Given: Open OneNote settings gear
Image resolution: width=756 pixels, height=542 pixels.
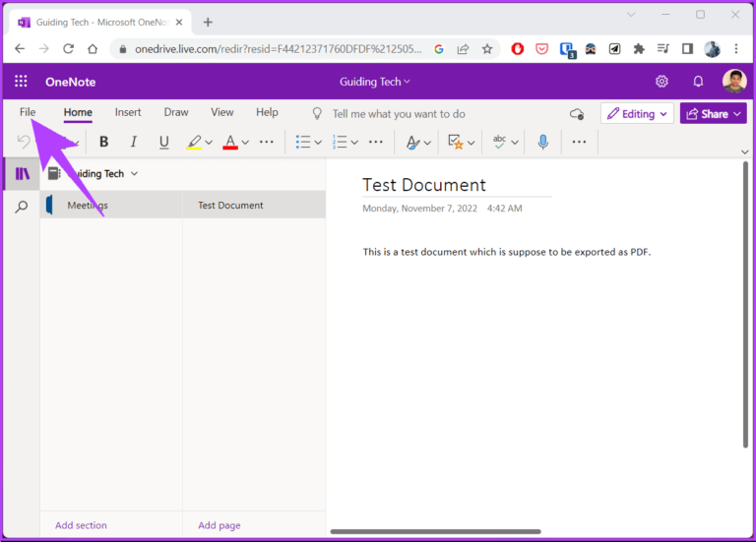Looking at the screenshot, I should [x=661, y=82].
